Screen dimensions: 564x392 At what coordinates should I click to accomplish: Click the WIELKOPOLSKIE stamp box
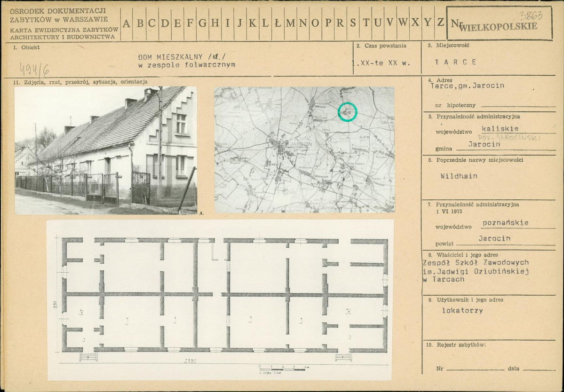499,23
